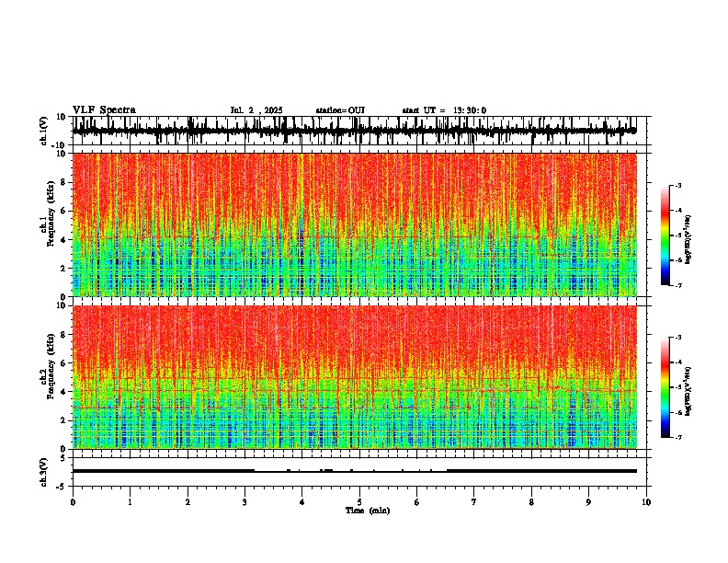Viewport: 728px width, 563px height.
Task: Click the "2" kHz tick of ch.1 spectrogram
Action: click(63, 269)
